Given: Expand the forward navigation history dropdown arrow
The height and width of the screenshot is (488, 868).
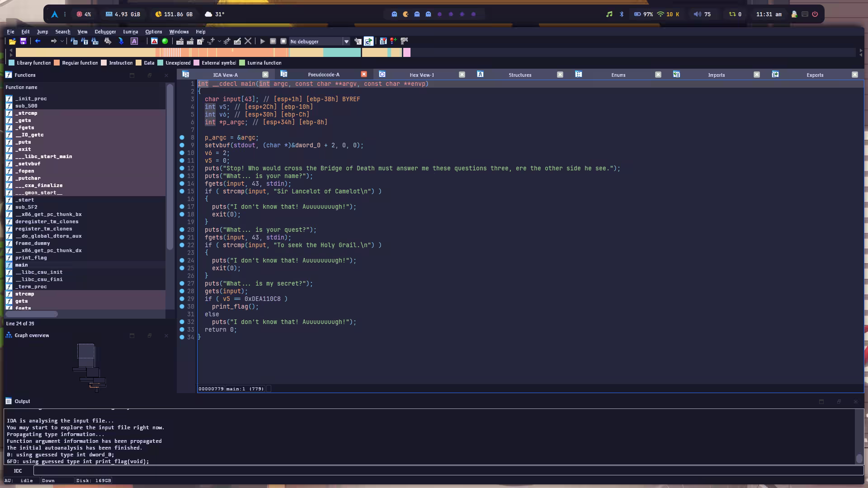Looking at the screenshot, I should [x=62, y=41].
